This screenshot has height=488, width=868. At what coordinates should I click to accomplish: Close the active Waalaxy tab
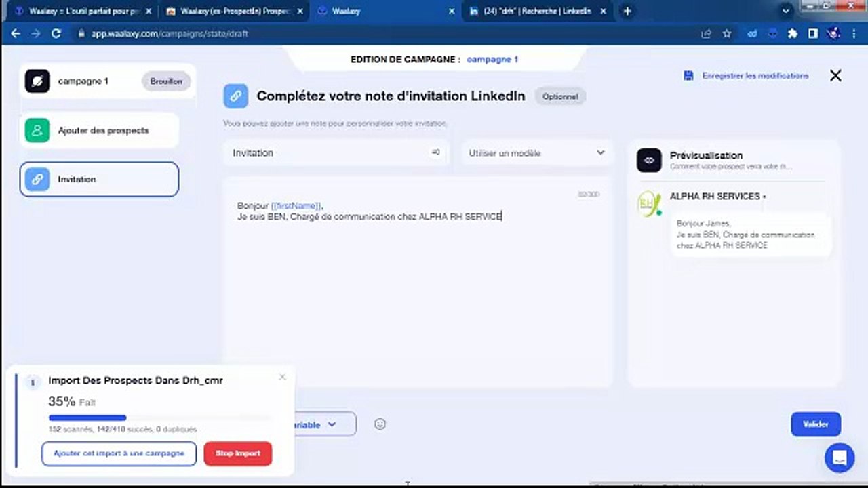click(x=452, y=12)
